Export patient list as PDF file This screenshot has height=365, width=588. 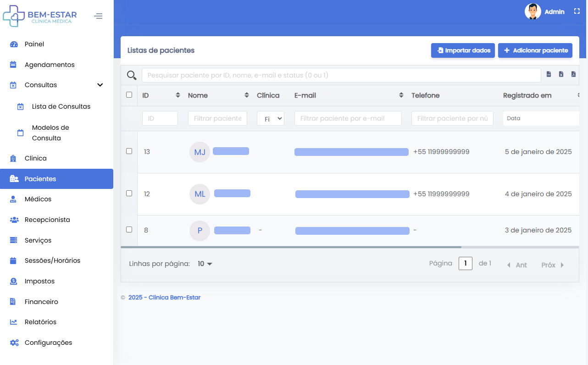(573, 74)
